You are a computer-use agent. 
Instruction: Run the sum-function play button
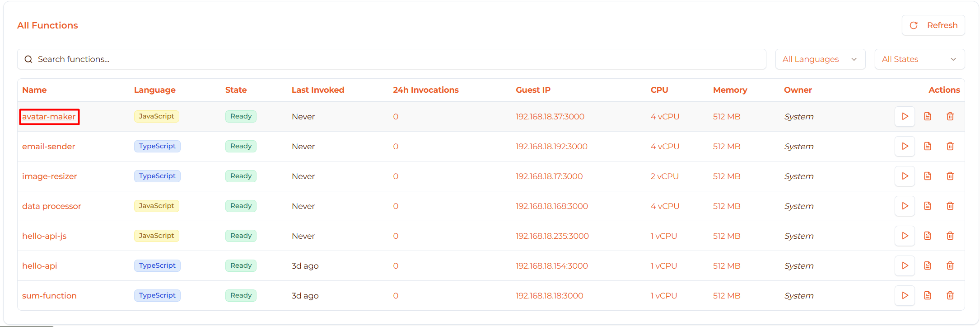[x=905, y=295]
